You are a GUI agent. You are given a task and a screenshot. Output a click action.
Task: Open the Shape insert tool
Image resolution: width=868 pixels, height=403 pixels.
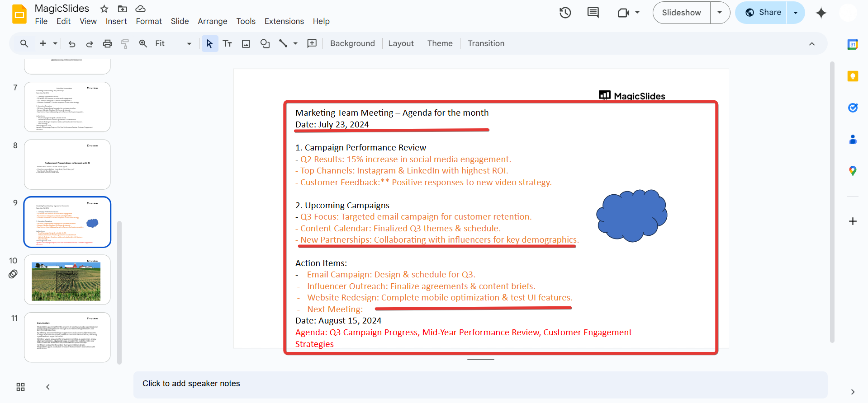(x=265, y=43)
